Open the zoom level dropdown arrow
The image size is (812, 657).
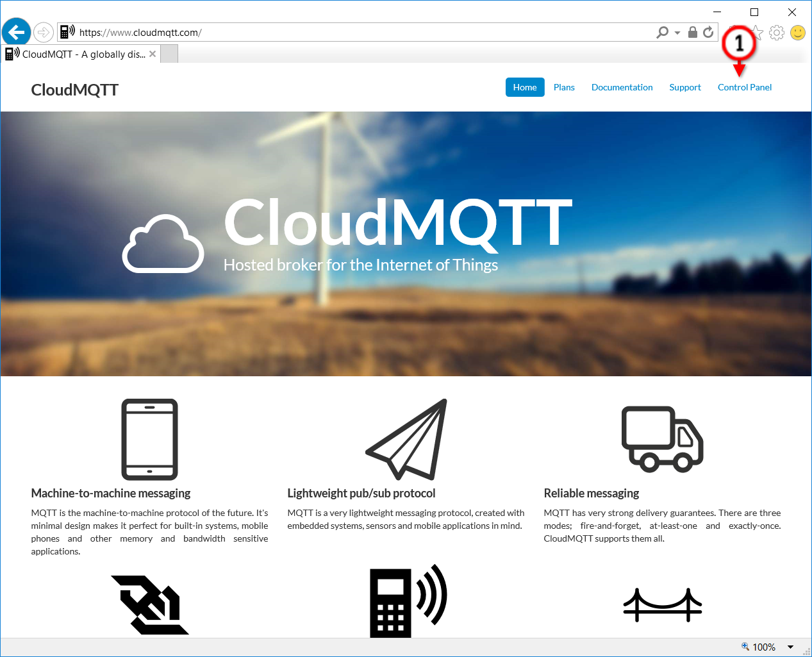tap(791, 647)
